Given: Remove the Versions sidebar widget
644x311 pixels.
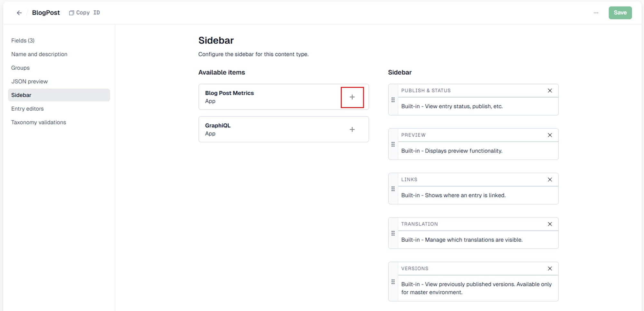Looking at the screenshot, I should [x=550, y=268].
